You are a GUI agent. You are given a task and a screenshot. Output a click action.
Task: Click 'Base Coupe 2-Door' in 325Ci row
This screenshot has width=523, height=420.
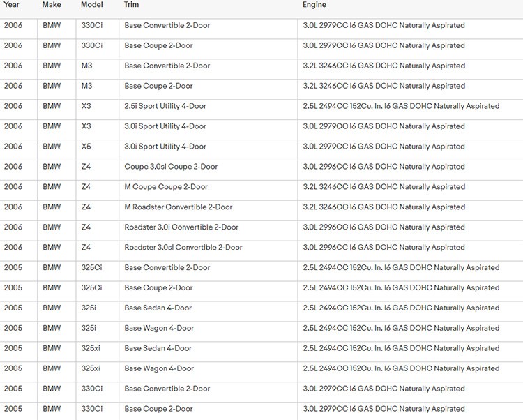tap(158, 287)
